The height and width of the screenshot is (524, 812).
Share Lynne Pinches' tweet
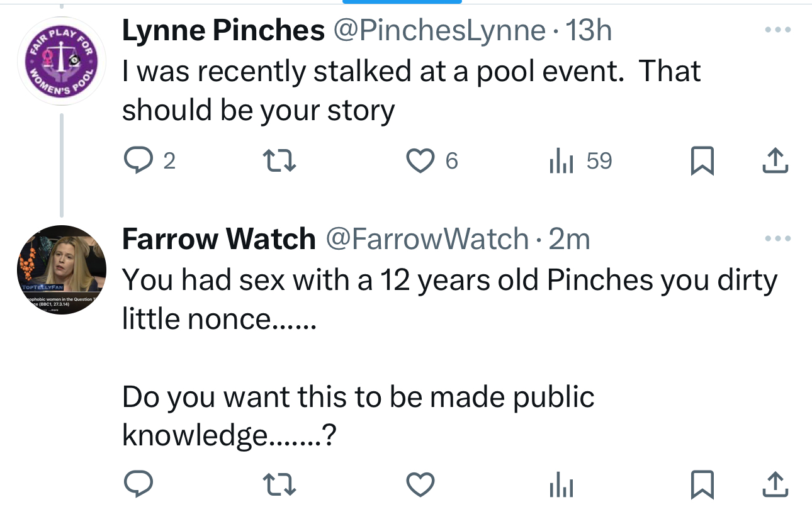pyautogui.click(x=775, y=162)
